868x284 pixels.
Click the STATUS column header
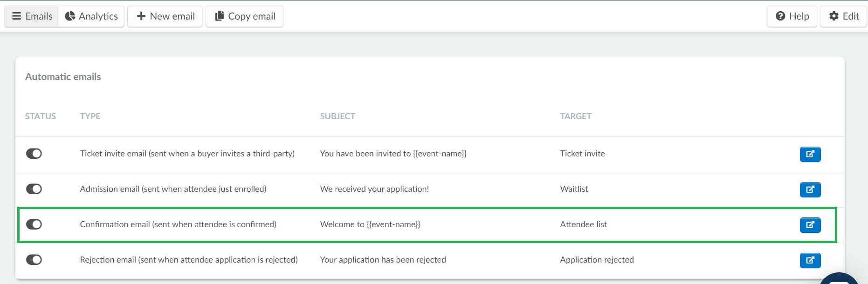41,116
